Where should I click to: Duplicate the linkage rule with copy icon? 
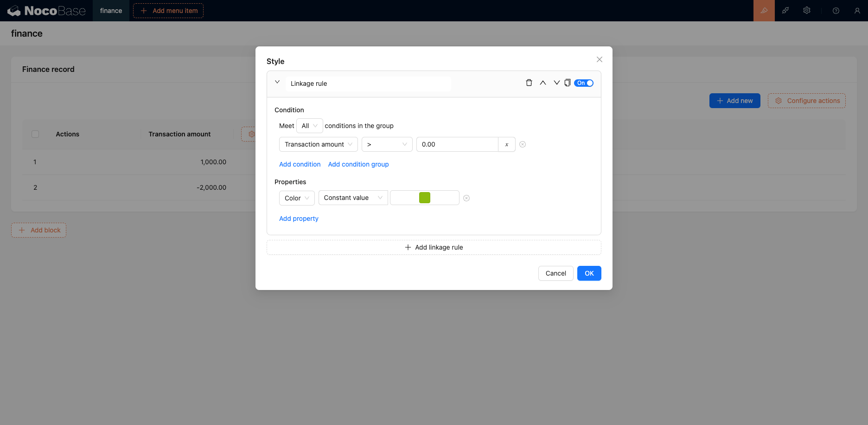point(567,83)
